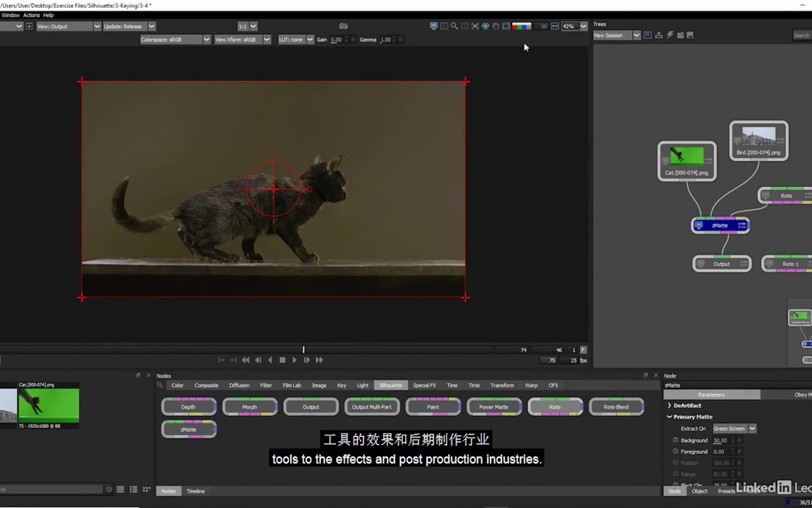Switch to the Key node category tab
Image resolution: width=812 pixels, height=508 pixels.
click(342, 385)
